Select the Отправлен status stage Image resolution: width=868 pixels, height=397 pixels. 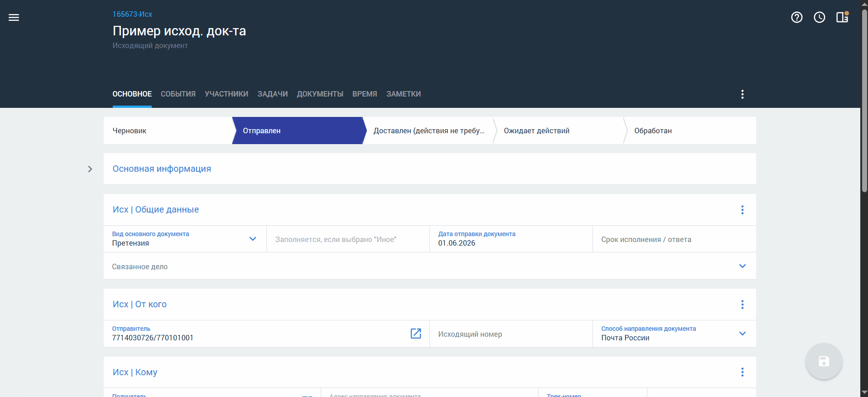point(299,131)
